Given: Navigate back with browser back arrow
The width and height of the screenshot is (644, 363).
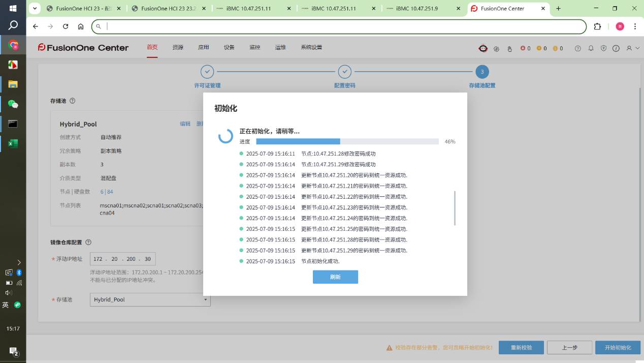Looking at the screenshot, I should tap(35, 26).
